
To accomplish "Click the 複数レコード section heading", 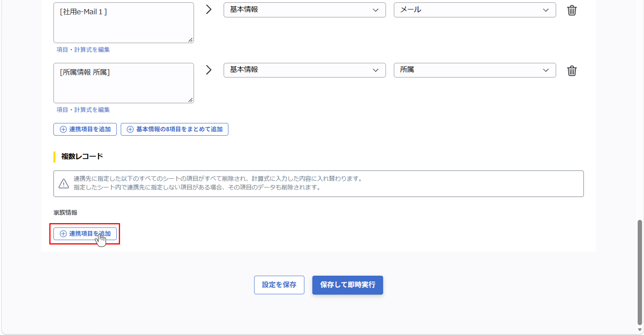I will click(82, 156).
